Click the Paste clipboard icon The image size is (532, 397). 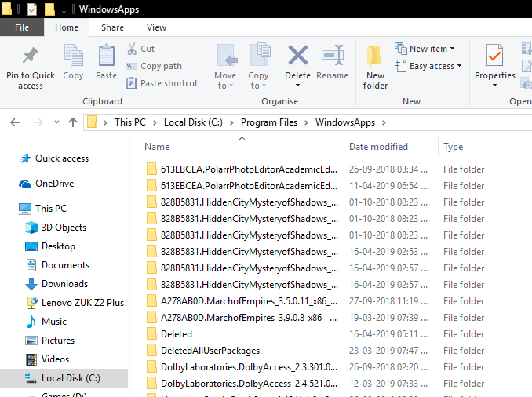106,55
